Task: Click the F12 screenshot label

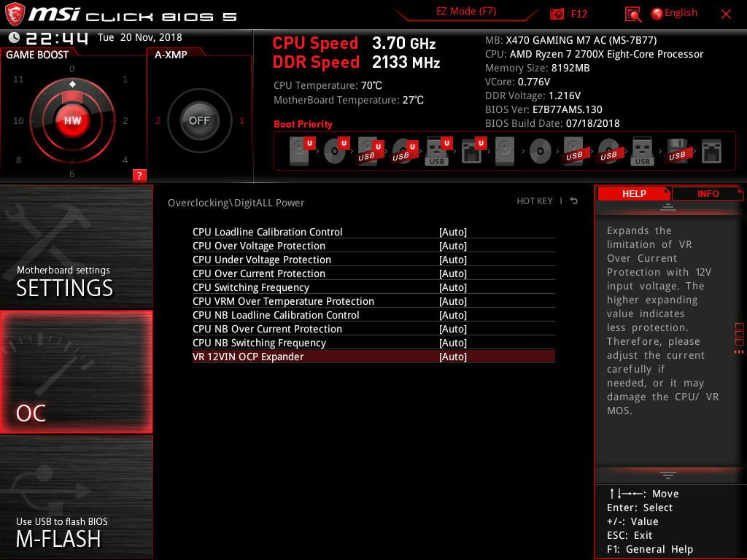Action: pyautogui.click(x=578, y=14)
